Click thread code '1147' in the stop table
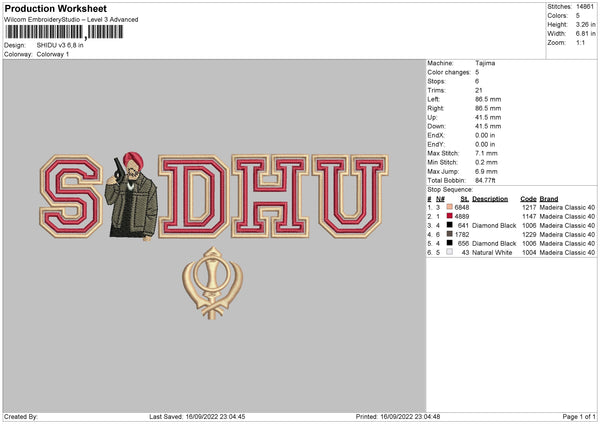This screenshot has width=600, height=424. (529, 216)
